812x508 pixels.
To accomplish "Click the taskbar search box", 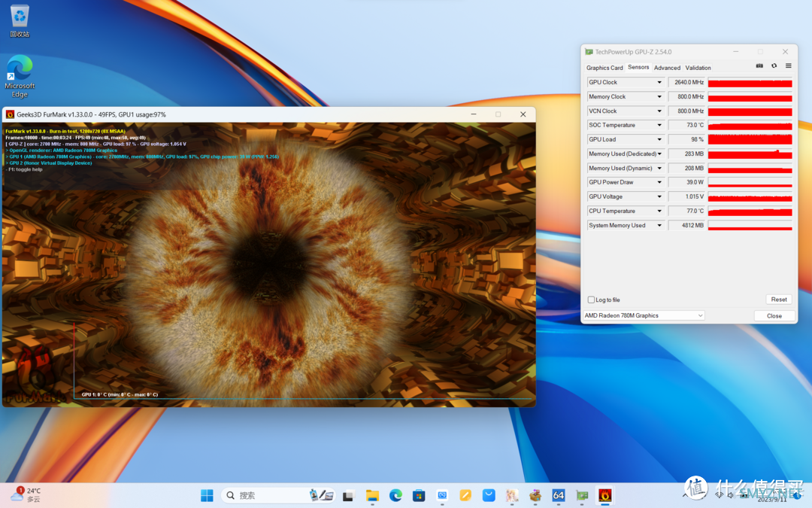I will [x=279, y=495].
